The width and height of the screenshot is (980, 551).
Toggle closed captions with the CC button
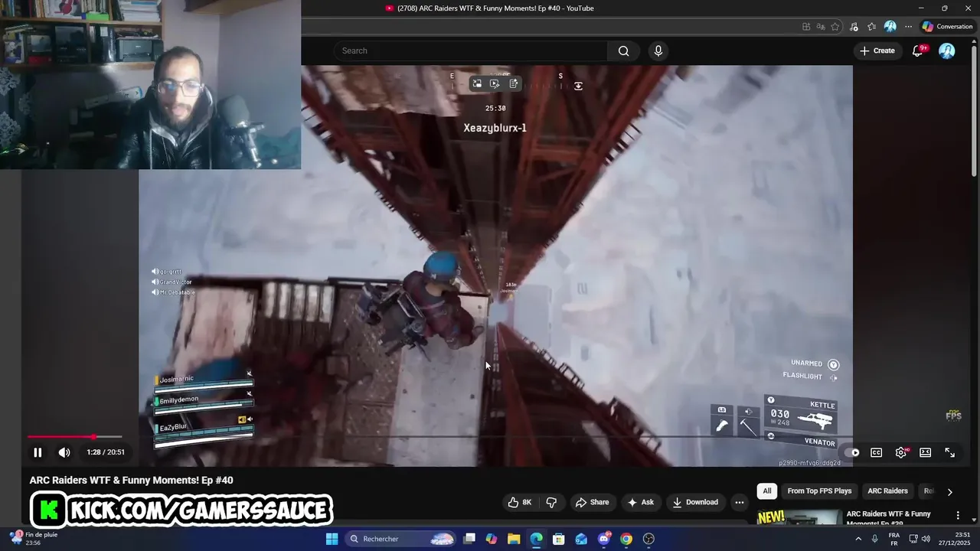tap(877, 452)
